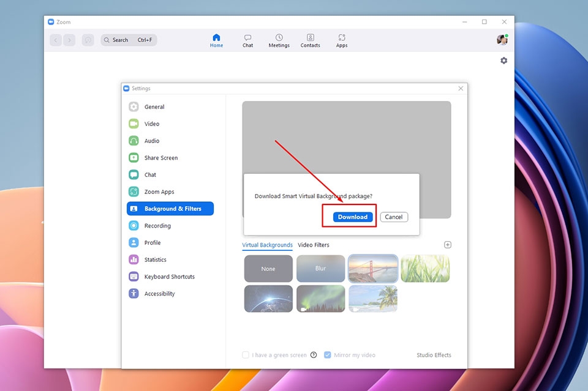Go forward with the right arrow button
The height and width of the screenshot is (391, 588).
click(x=69, y=40)
